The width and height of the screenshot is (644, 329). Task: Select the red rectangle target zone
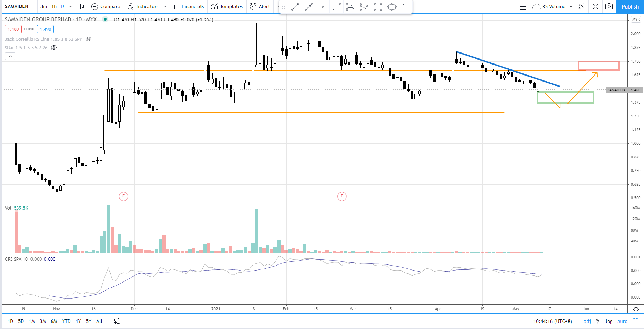coord(599,66)
